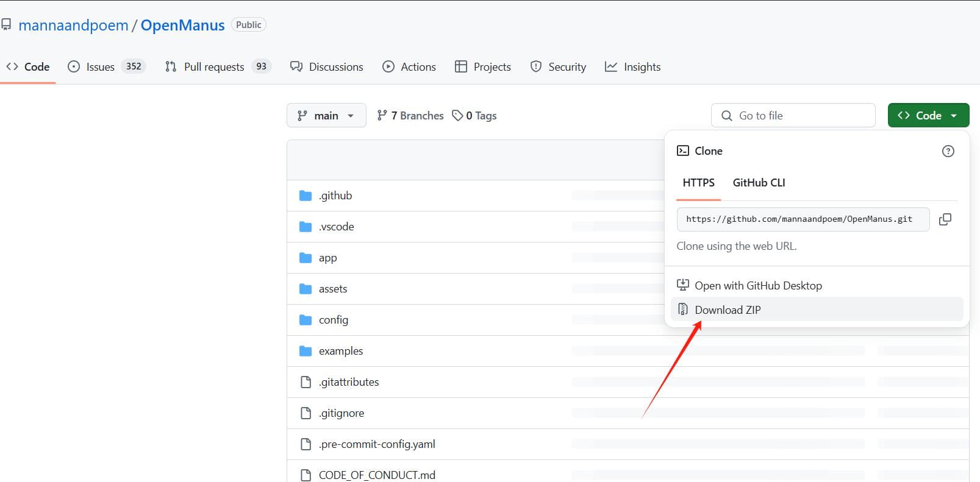Click the green Code dropdown button
The width and height of the screenshot is (980, 482).
pyautogui.click(x=928, y=115)
